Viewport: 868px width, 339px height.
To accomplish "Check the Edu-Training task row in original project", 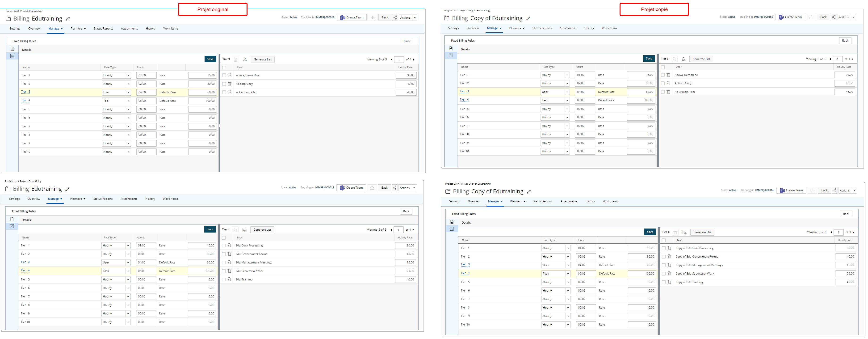I will coord(224,280).
